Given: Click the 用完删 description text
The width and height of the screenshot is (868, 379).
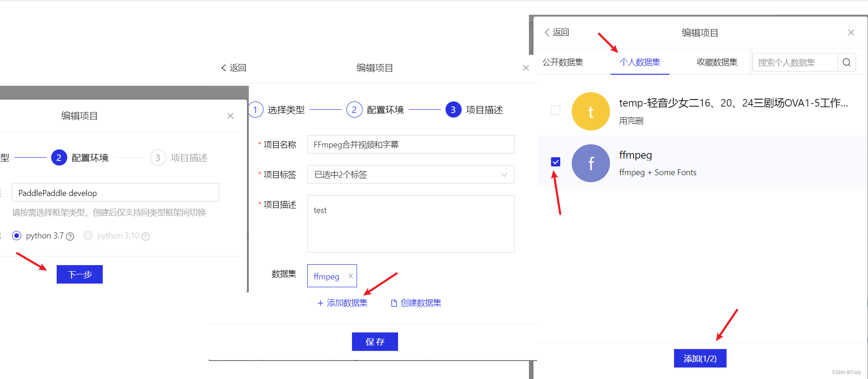Looking at the screenshot, I should coord(631,121).
